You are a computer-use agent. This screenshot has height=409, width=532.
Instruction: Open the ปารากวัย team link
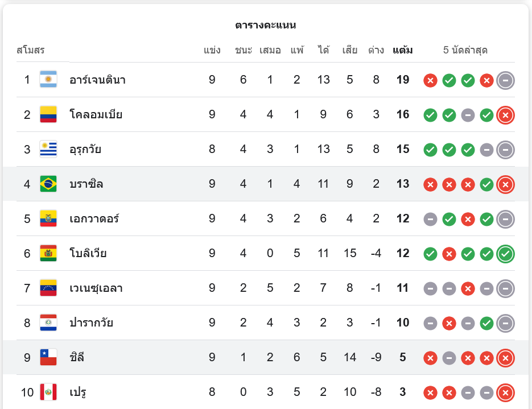pyautogui.click(x=91, y=323)
